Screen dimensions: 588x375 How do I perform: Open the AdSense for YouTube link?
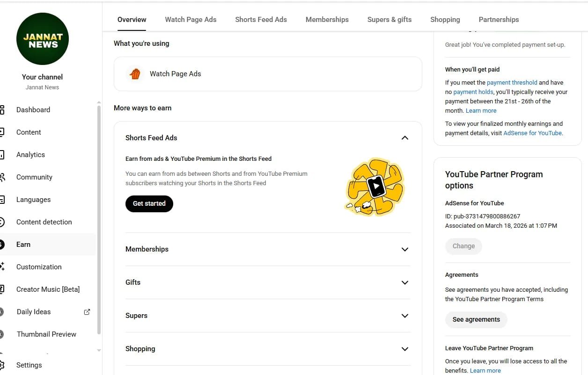point(532,133)
